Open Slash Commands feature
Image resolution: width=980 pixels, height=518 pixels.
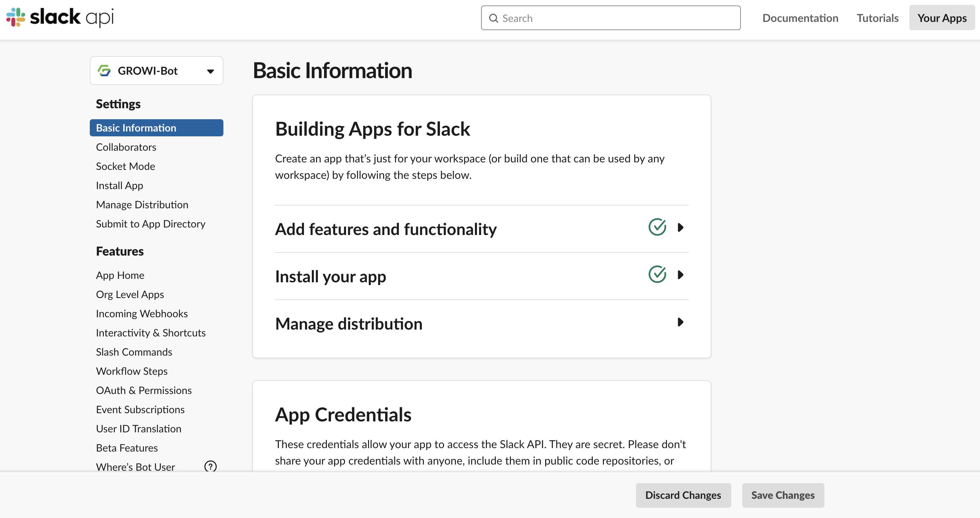coord(134,352)
